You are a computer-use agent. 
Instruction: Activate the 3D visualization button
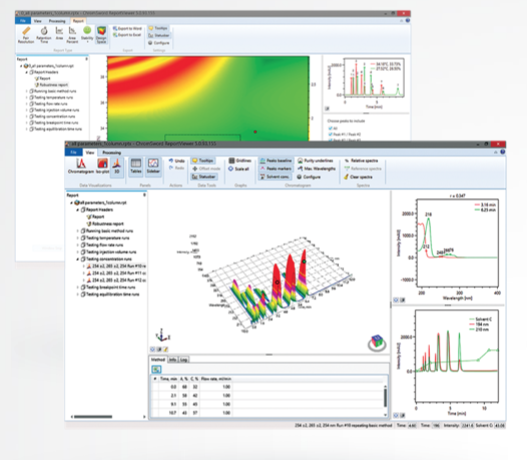[117, 166]
